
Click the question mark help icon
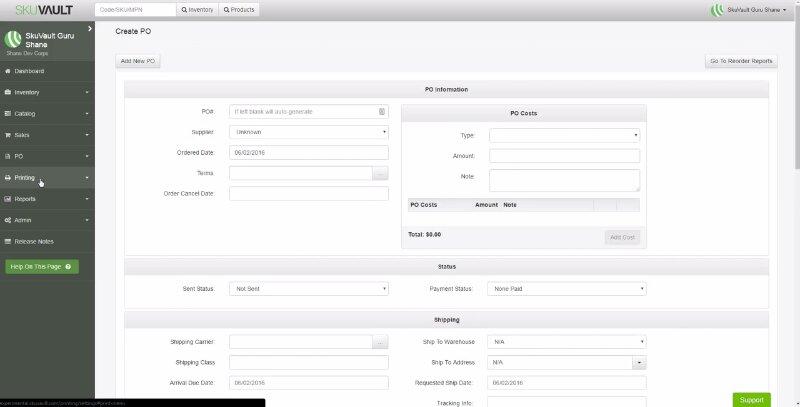(67, 267)
